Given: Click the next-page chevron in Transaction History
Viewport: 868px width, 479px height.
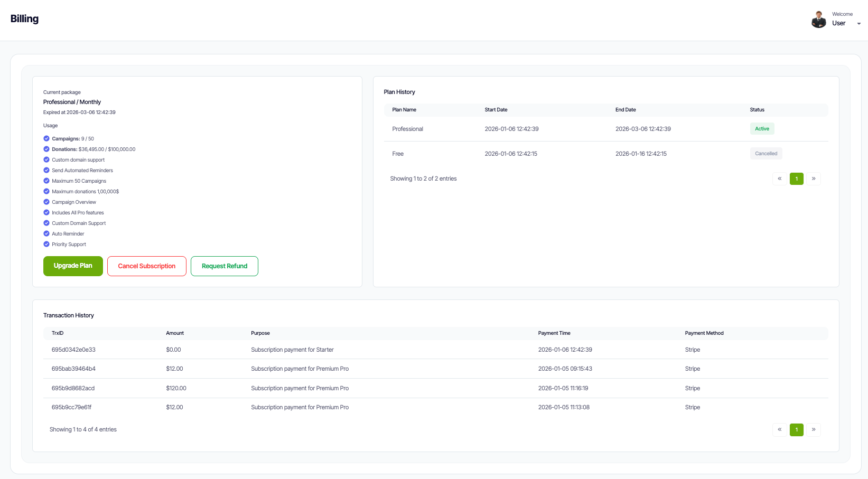Looking at the screenshot, I should (814, 429).
